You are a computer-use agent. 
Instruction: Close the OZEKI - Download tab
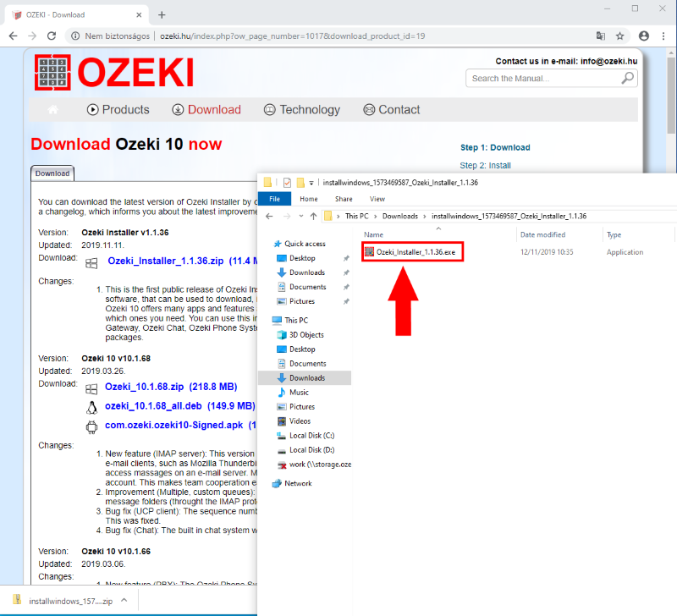[139, 14]
